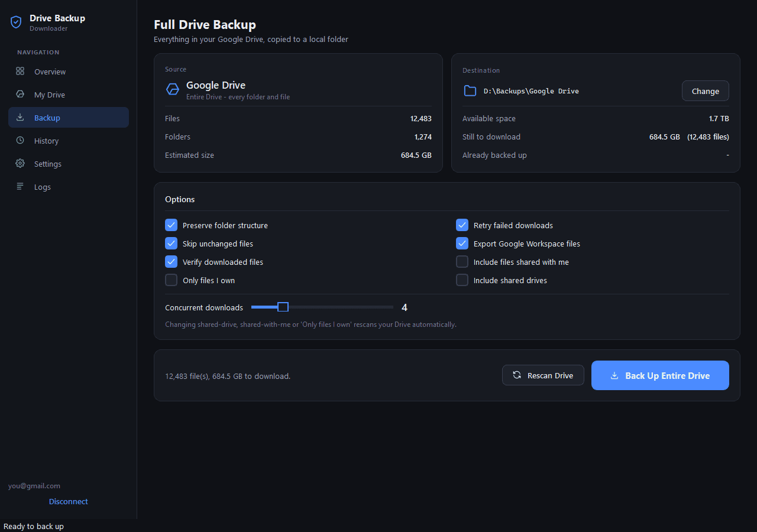This screenshot has height=532, width=757.
Task: Click the Files count 12,483 value
Action: click(421, 118)
